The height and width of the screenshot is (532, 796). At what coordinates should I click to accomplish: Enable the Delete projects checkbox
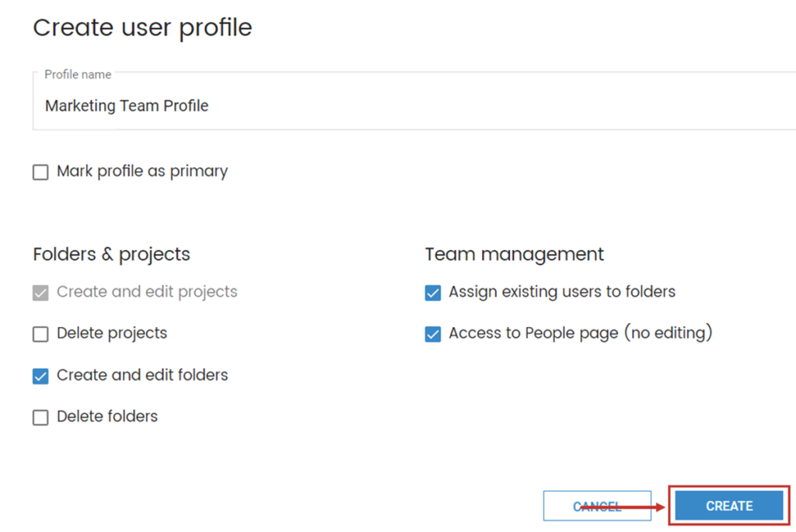coord(40,335)
